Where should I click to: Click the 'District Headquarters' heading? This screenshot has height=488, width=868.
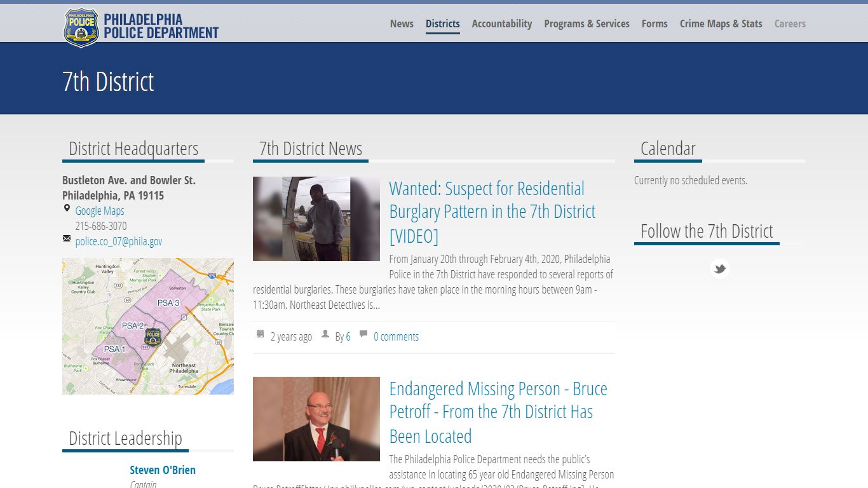(x=133, y=149)
